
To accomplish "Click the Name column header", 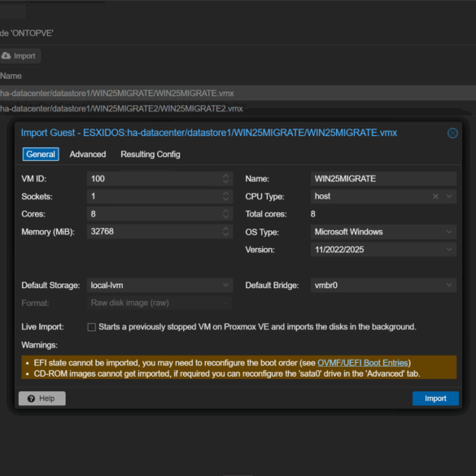I will [11, 76].
